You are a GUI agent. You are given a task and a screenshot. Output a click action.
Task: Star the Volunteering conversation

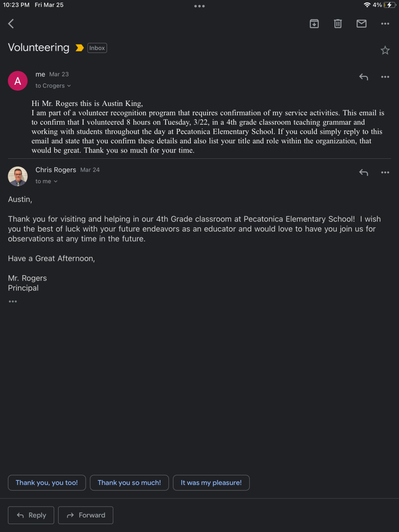pyautogui.click(x=385, y=50)
